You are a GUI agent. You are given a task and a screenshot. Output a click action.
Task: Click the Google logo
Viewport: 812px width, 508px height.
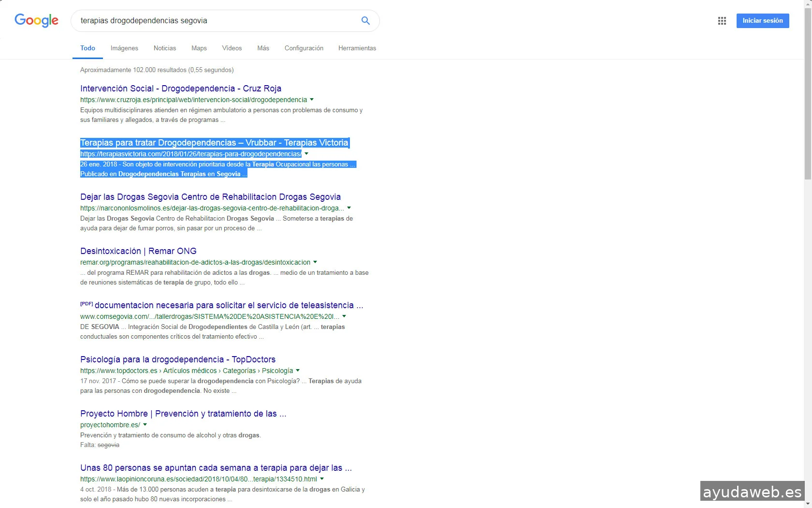36,20
